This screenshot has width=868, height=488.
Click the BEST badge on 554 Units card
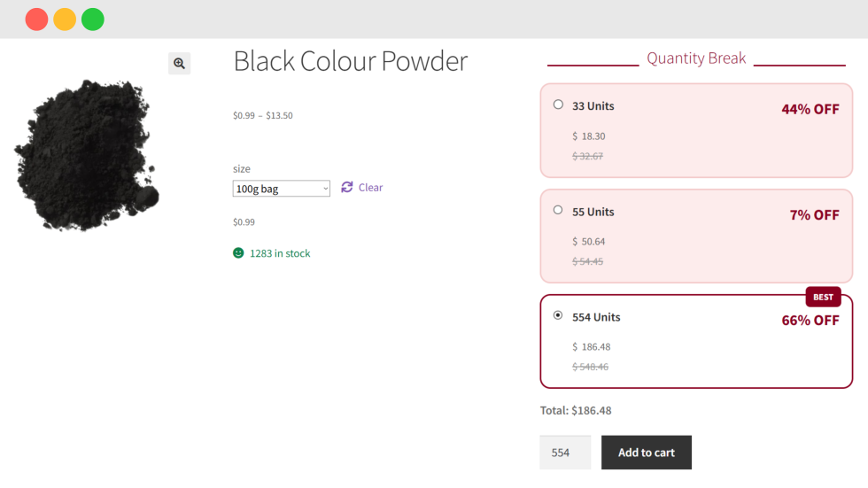click(x=823, y=297)
